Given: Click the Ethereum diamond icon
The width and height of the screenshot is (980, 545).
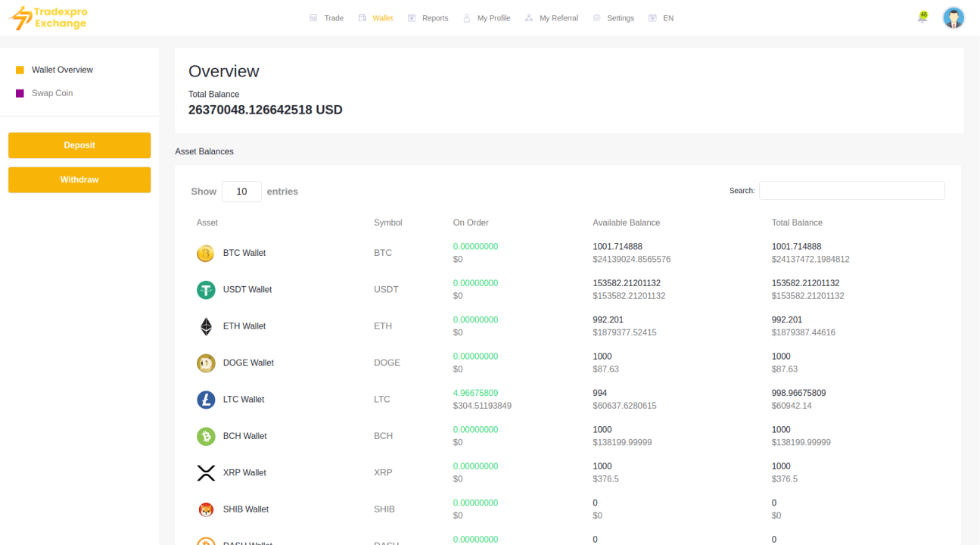Looking at the screenshot, I should point(205,326).
